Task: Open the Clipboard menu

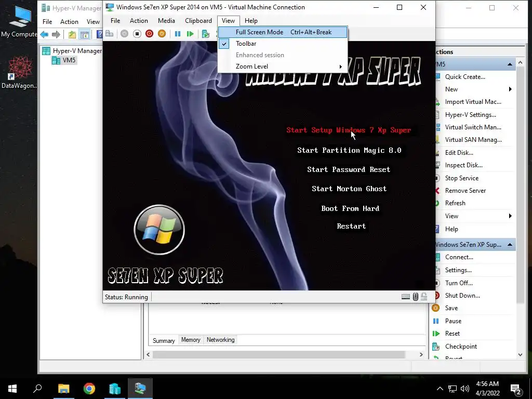Action: pyautogui.click(x=198, y=21)
